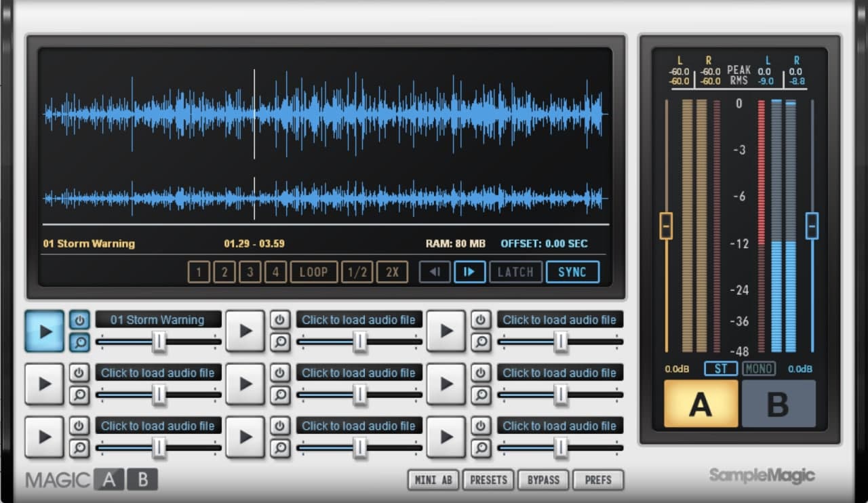The height and width of the screenshot is (503, 868).
Task: Select the large B source button
Action: pos(778,403)
